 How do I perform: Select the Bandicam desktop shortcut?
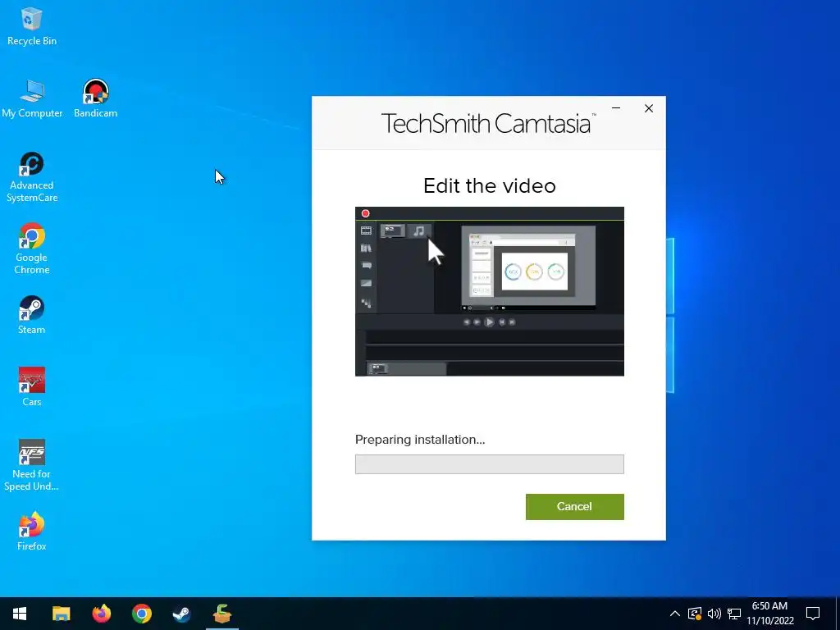point(95,98)
